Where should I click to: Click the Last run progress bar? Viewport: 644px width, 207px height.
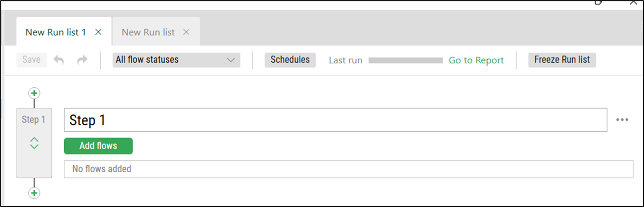point(406,60)
